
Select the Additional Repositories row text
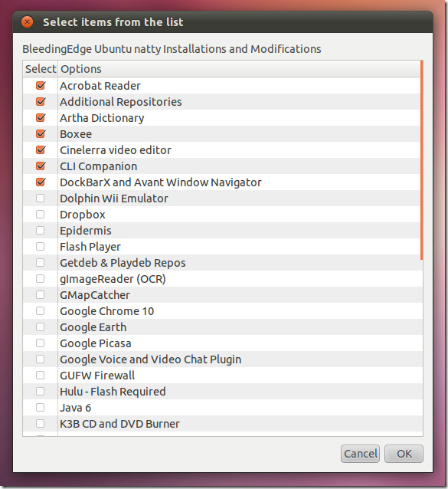(121, 102)
